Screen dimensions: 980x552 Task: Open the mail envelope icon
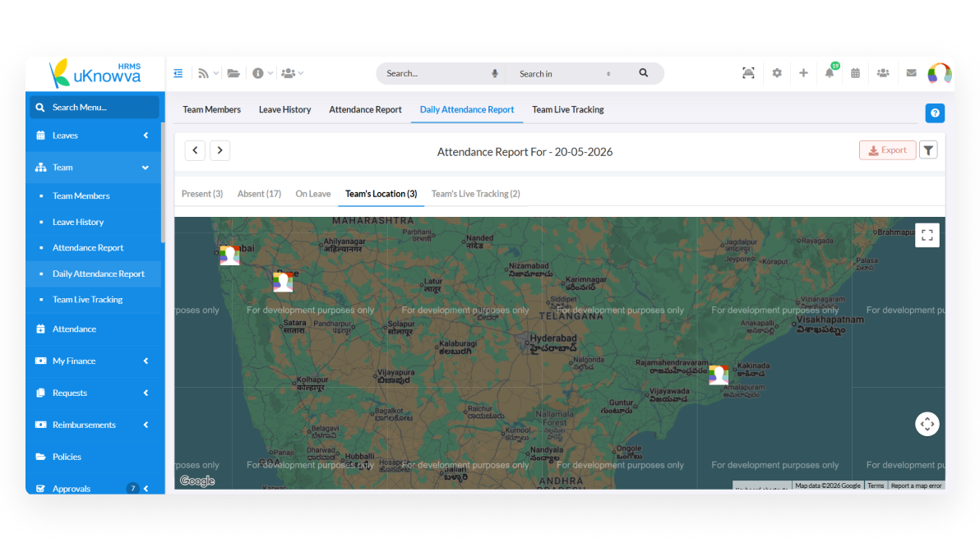point(911,73)
